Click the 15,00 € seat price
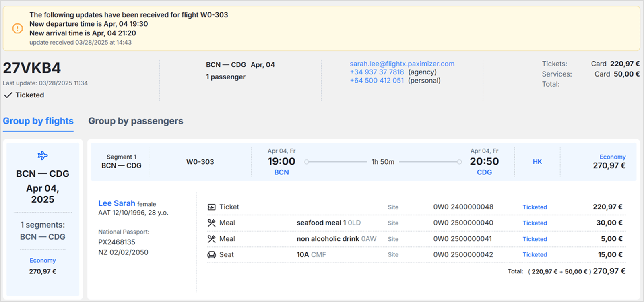Viewport: 644px width, 302px height. tap(610, 254)
